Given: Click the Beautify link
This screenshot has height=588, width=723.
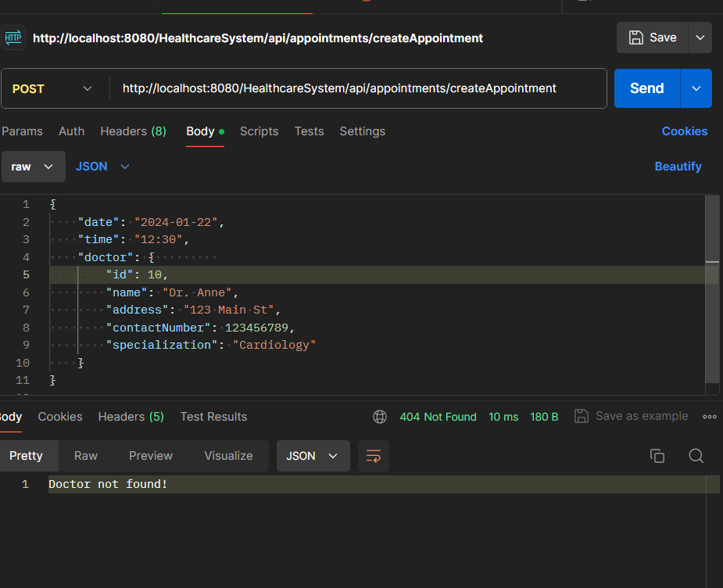Looking at the screenshot, I should tap(678, 167).
